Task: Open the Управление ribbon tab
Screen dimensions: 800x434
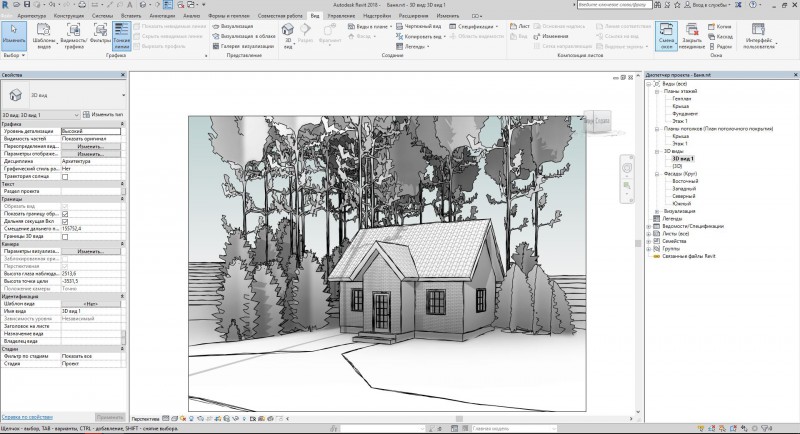Action: pyautogui.click(x=341, y=16)
